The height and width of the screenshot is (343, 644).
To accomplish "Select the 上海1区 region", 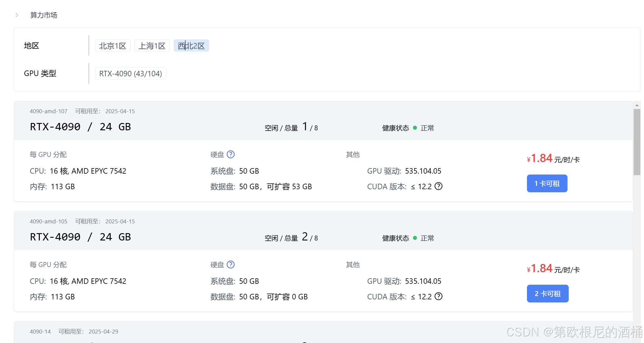I will [152, 46].
